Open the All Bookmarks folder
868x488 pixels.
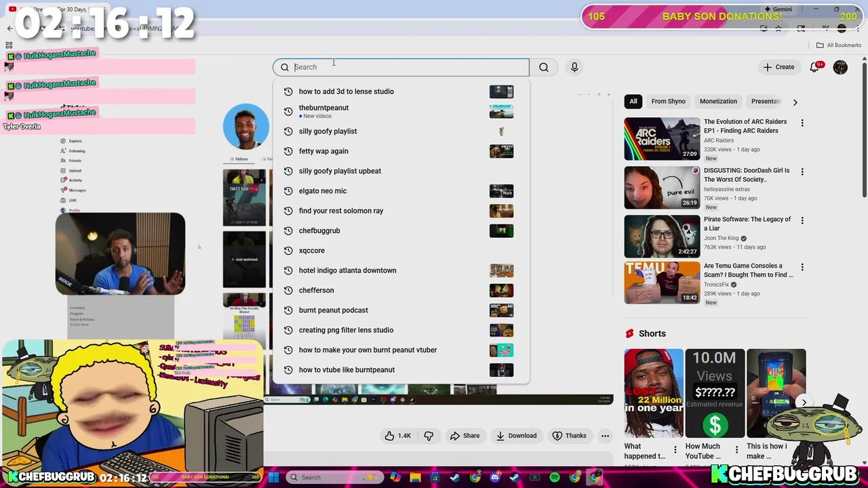[839, 45]
